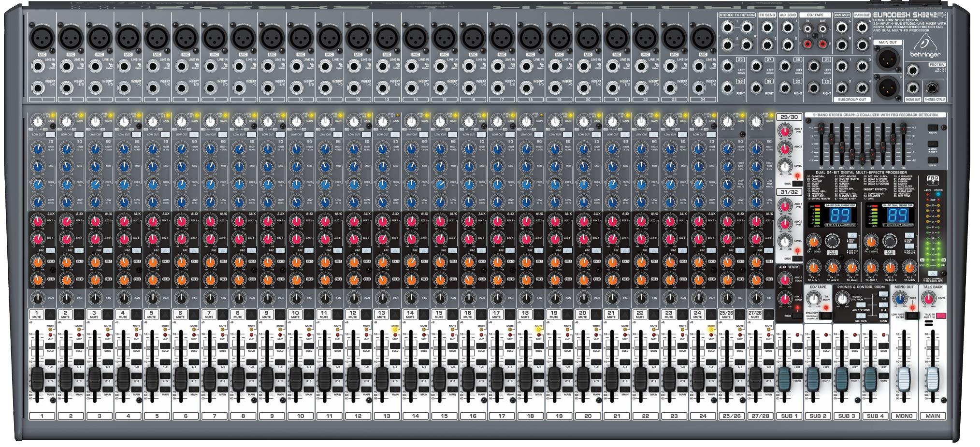Screen dimensions: 980x447
Task: Toggle the FBQ In switch
Action: click(933, 128)
